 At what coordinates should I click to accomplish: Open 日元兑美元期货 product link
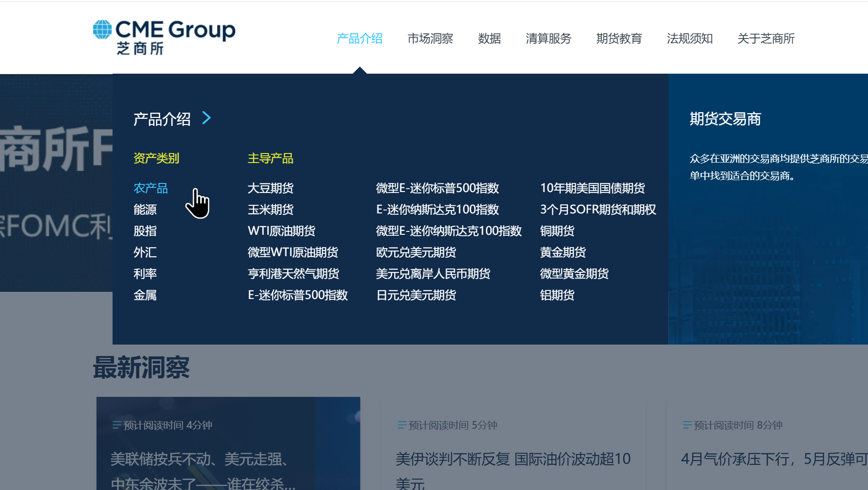coord(416,295)
